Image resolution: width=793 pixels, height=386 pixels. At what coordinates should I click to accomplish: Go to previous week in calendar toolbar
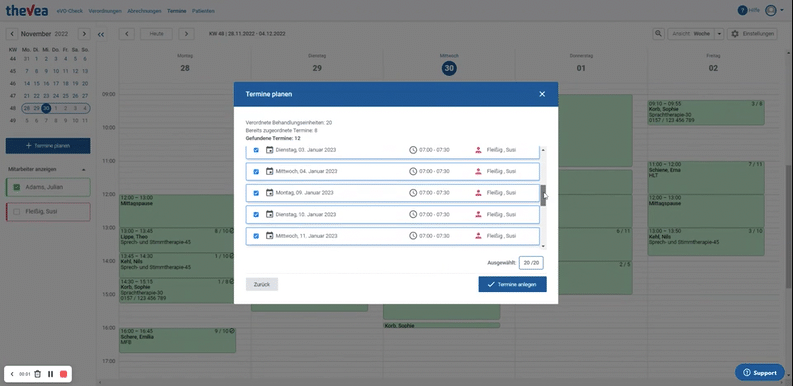point(126,34)
